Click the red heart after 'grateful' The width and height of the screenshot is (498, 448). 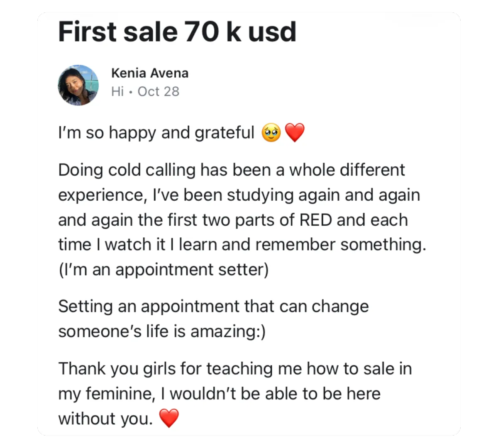(x=295, y=133)
